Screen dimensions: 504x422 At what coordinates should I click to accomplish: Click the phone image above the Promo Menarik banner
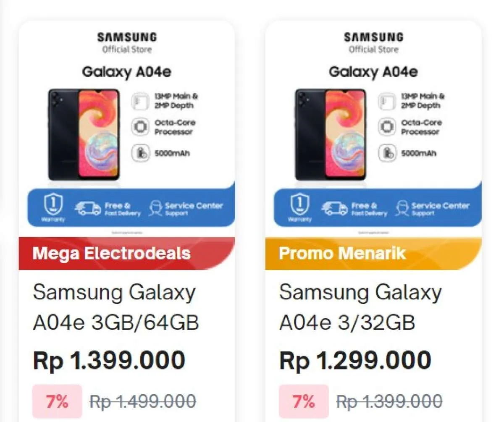pyautogui.click(x=331, y=134)
